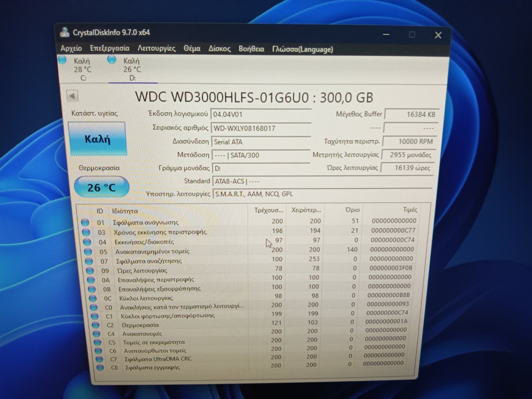
Task: Open the Λειτουργίες menu
Action: tap(156, 48)
